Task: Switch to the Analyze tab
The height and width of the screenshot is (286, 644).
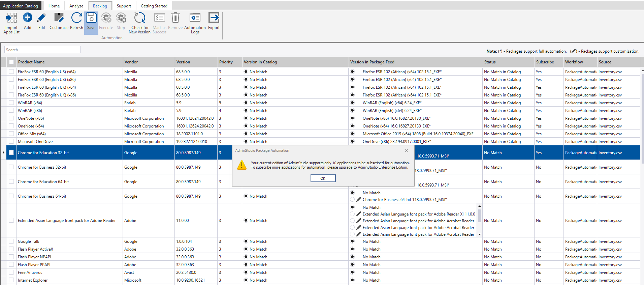Action: coord(76,6)
